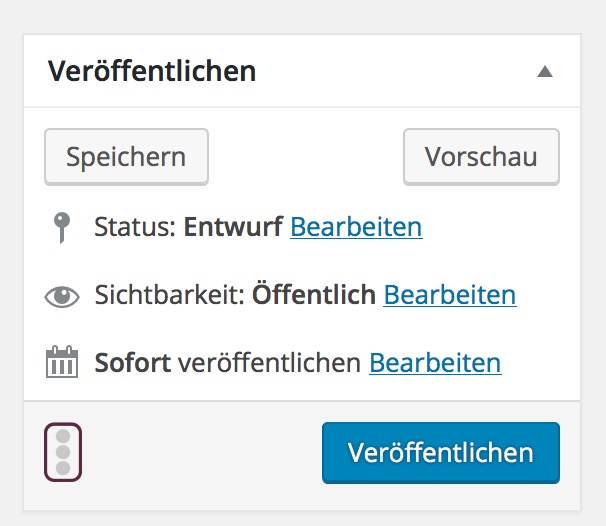Select the bold Entwurf status text
Image resolution: width=606 pixels, height=526 pixels.
coord(233,227)
